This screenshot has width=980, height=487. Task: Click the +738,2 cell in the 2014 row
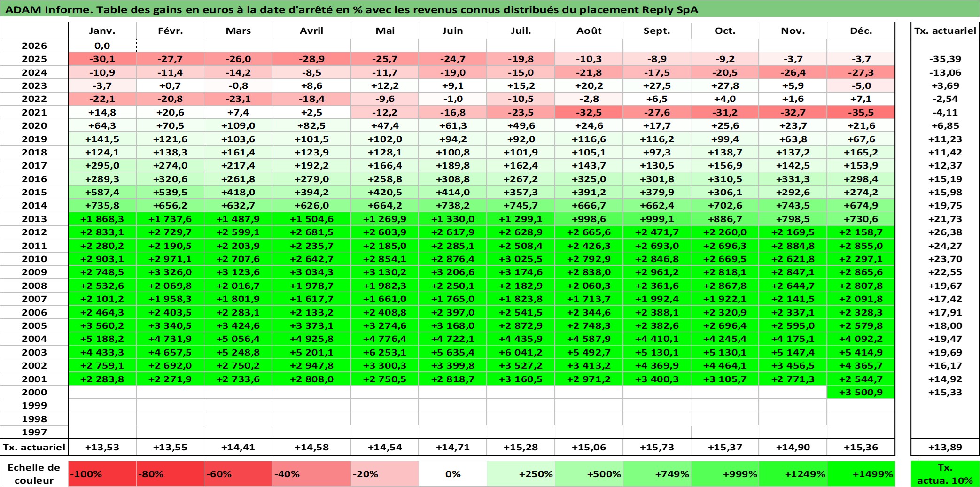pos(452,205)
